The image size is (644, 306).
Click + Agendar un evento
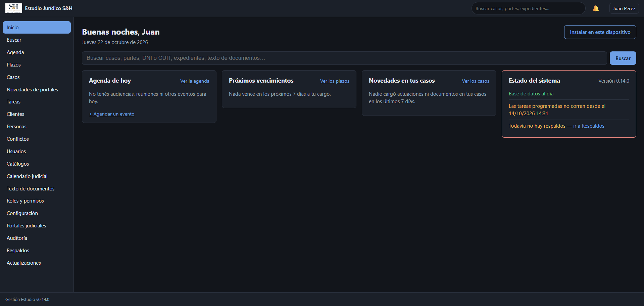[112, 114]
